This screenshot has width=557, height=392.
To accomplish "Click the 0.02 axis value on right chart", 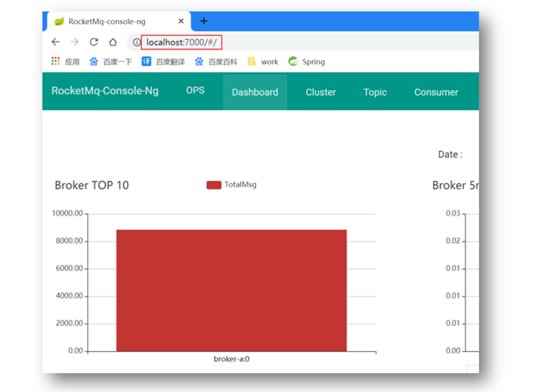I will tap(453, 241).
